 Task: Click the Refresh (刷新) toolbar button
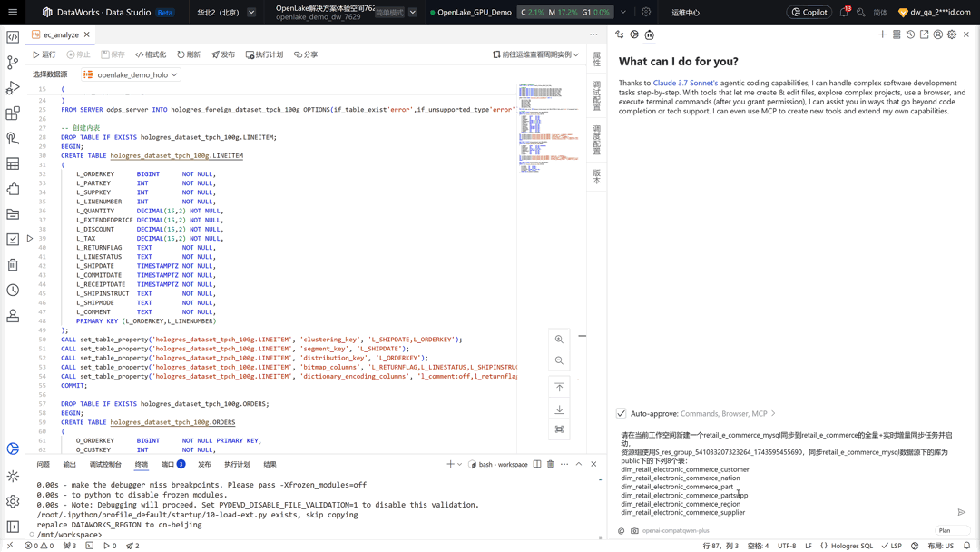click(189, 54)
